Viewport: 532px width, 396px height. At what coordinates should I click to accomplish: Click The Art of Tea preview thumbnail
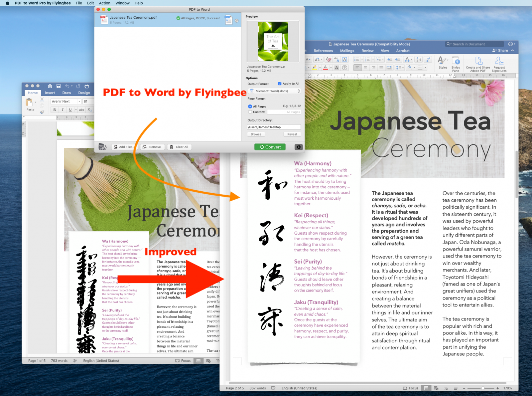coord(273,41)
